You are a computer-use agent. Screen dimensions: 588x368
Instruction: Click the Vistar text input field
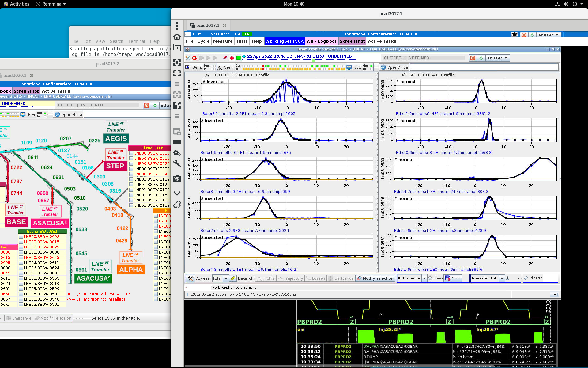(x=550, y=278)
